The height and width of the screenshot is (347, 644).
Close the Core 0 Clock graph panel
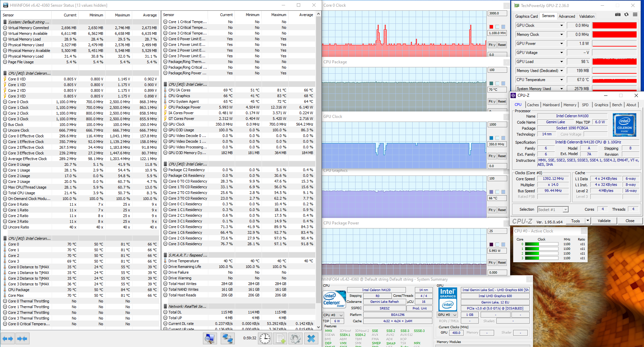point(506,6)
